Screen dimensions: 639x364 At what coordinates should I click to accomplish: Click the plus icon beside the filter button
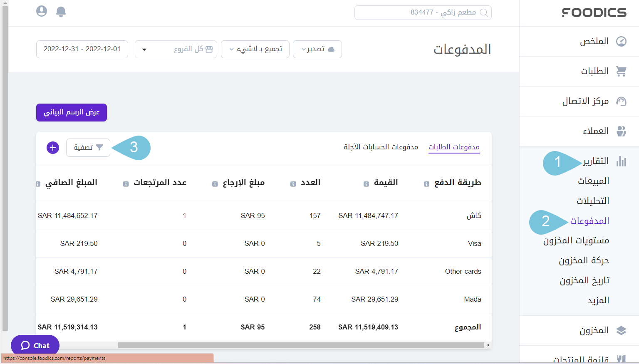[52, 147]
